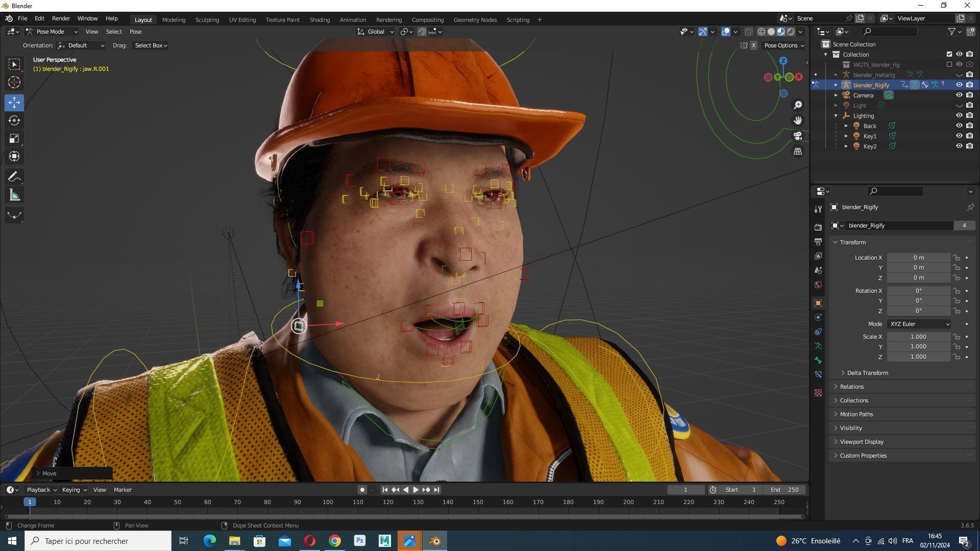Open the Pose Options popover
This screenshot has height=551, width=980.
click(783, 45)
